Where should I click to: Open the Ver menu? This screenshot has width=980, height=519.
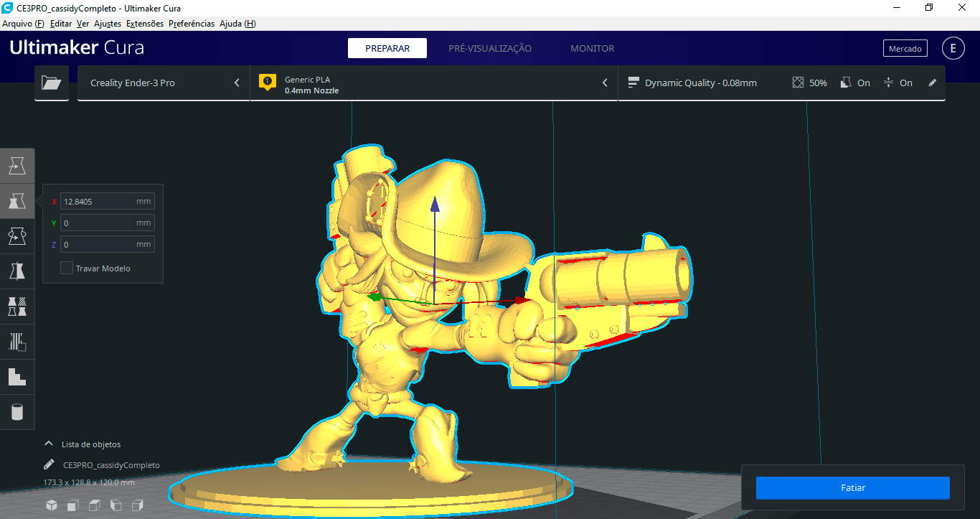pos(83,24)
